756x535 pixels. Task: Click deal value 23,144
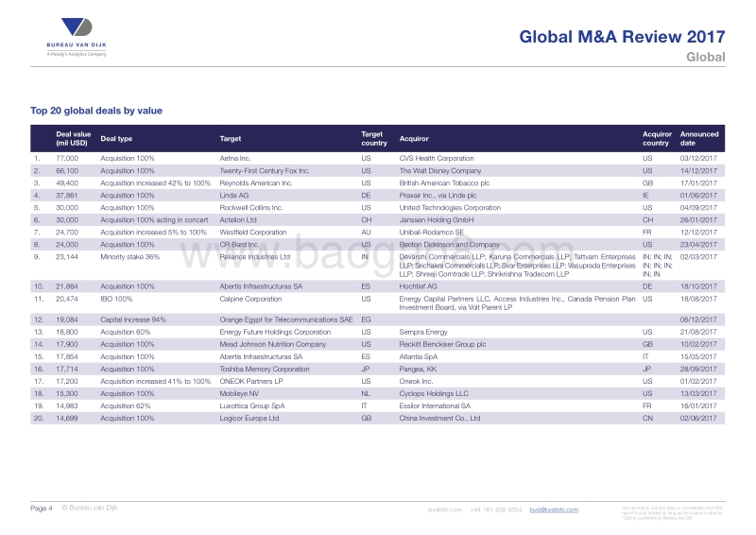pos(67,257)
